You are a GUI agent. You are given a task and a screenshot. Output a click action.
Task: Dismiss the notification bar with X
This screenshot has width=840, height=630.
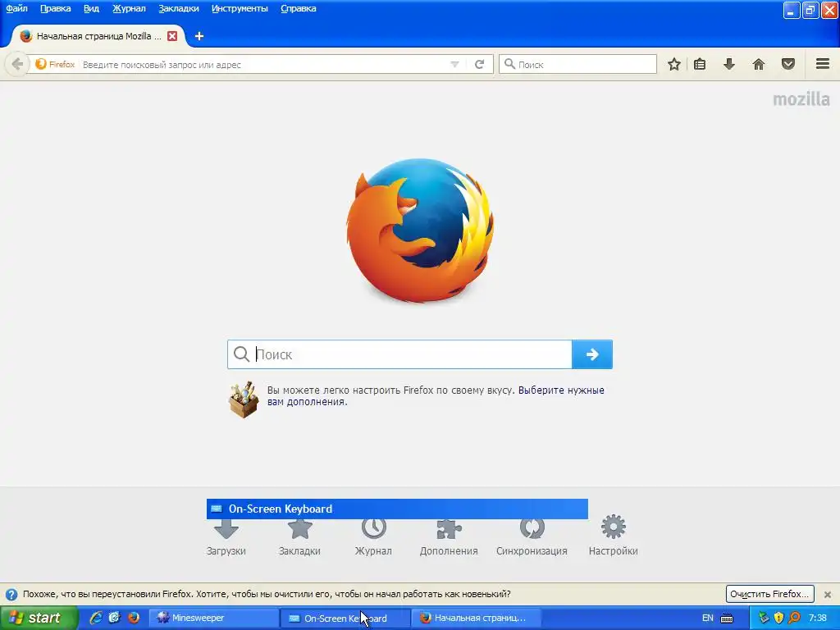click(828, 594)
